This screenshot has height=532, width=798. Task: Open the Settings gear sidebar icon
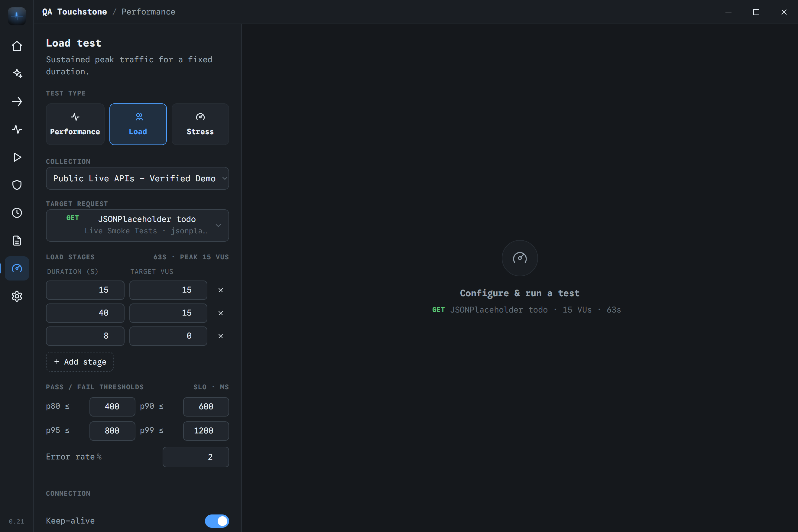point(17,296)
